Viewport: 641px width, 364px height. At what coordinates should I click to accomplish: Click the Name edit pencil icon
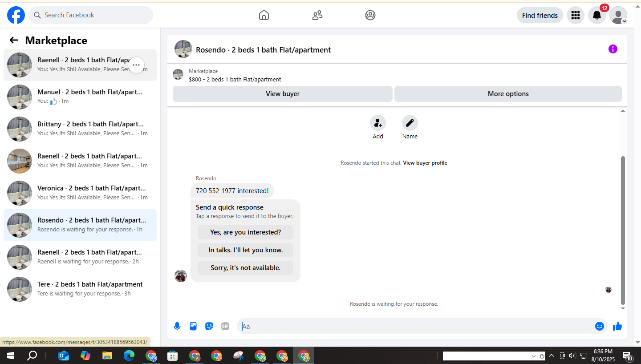click(410, 123)
